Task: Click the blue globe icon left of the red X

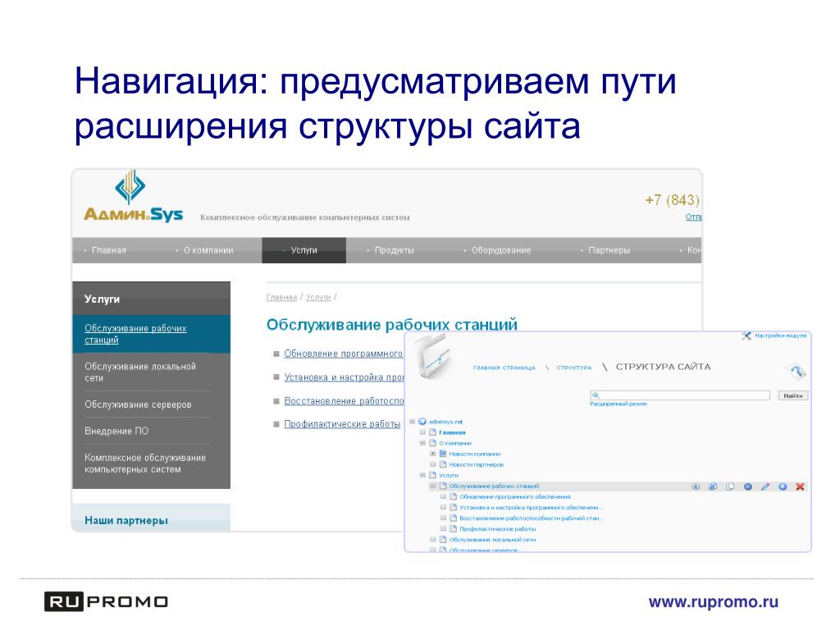Action: pyautogui.click(x=783, y=486)
